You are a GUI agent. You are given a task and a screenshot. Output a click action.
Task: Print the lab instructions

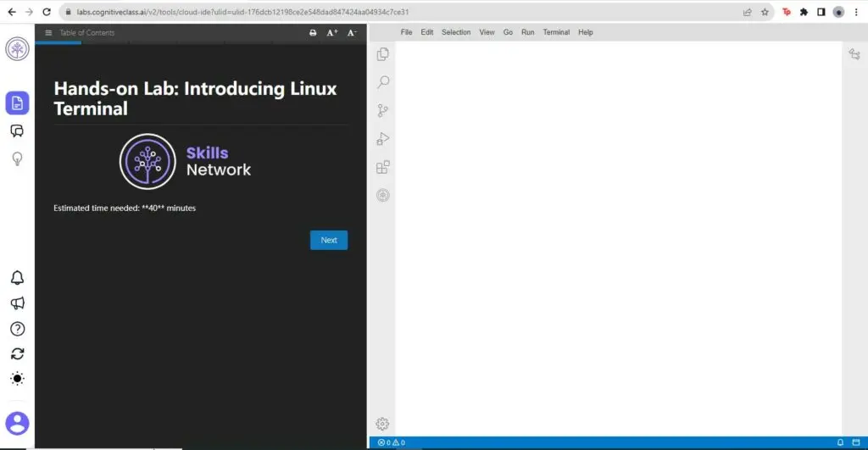click(313, 33)
